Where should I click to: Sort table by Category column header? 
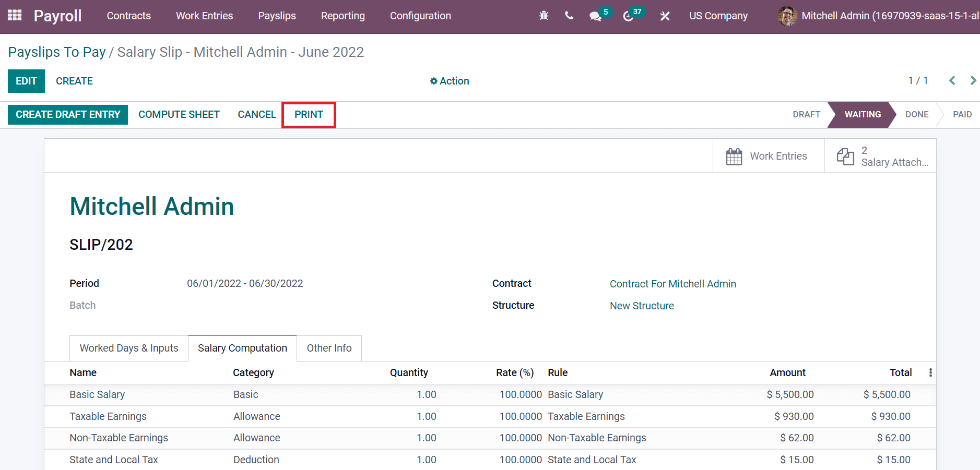pos(253,372)
